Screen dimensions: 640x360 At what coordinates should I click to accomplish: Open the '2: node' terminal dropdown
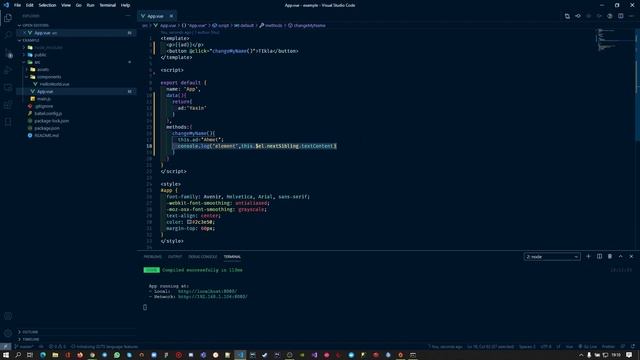(x=552, y=257)
